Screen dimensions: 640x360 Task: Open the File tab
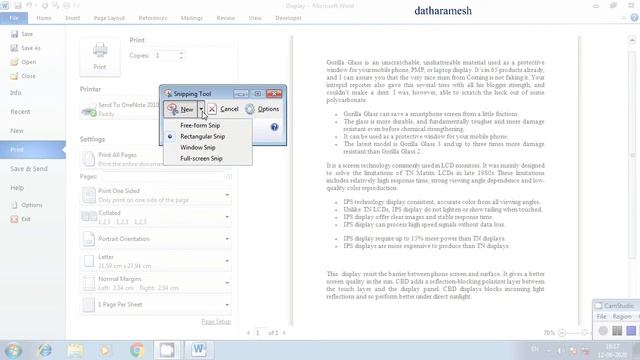[x=14, y=18]
